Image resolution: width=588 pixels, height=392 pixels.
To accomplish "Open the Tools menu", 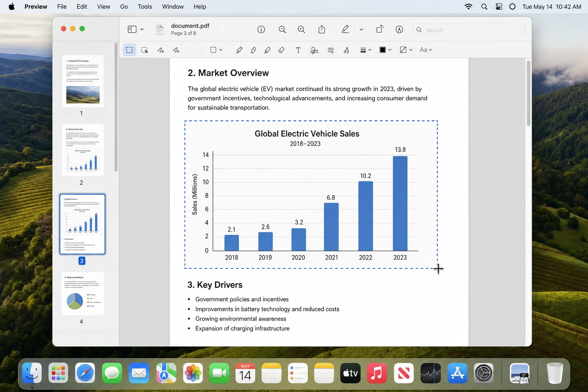I will [x=145, y=7].
